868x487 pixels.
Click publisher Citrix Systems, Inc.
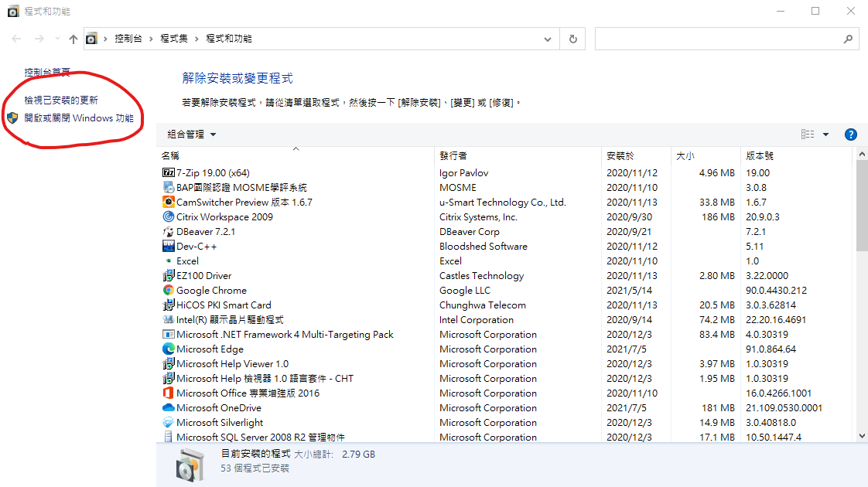click(x=478, y=217)
